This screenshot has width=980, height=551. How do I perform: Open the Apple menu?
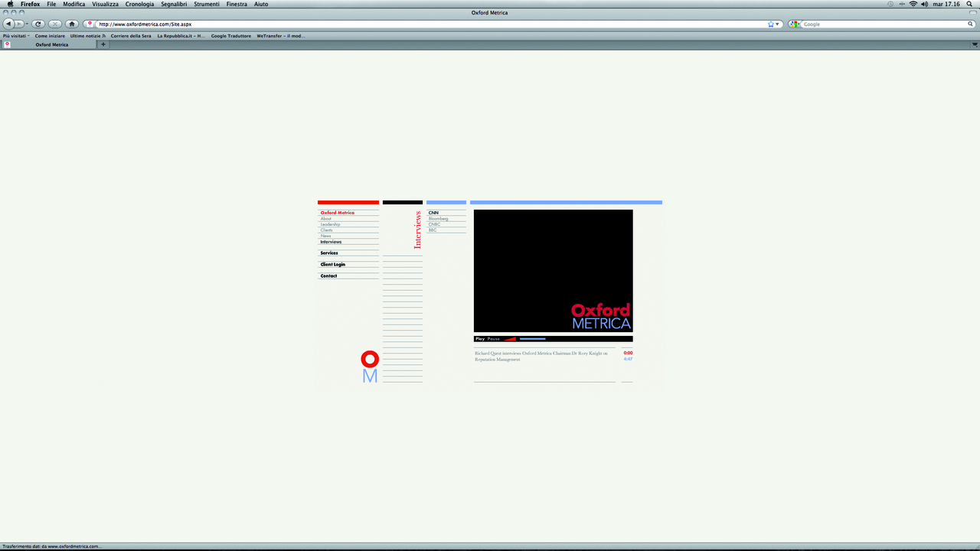tap(10, 4)
